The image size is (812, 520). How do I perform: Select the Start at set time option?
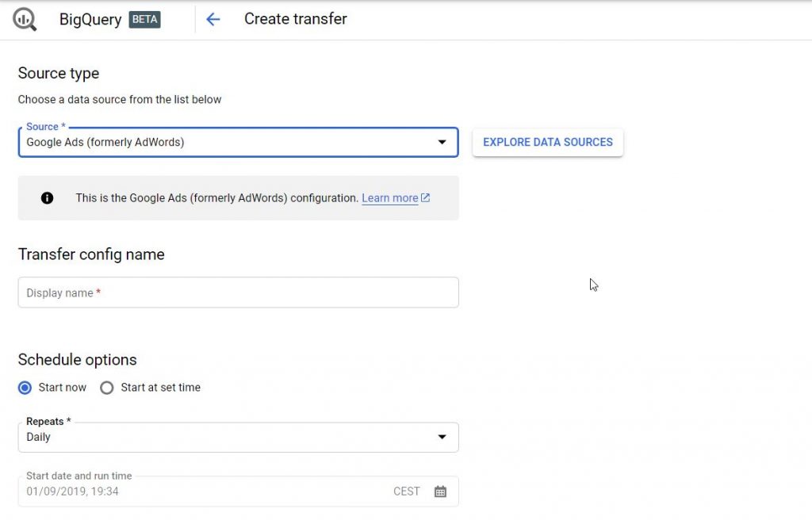click(x=107, y=388)
